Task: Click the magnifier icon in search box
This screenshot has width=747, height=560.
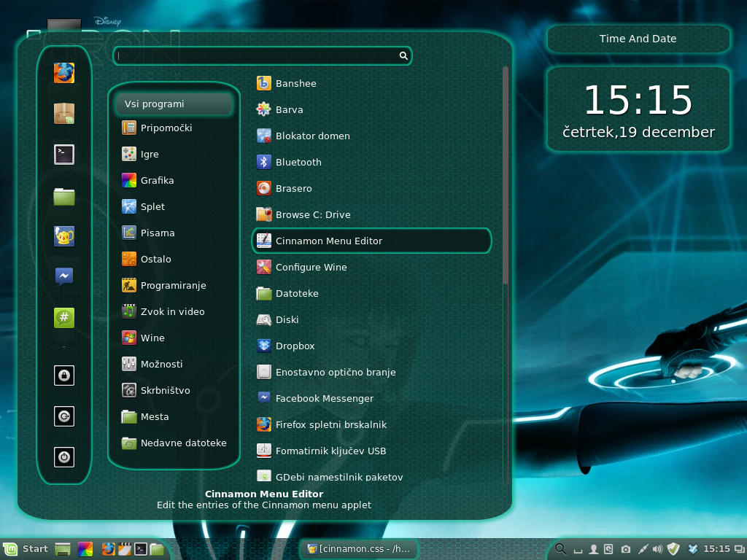Action: tap(403, 55)
